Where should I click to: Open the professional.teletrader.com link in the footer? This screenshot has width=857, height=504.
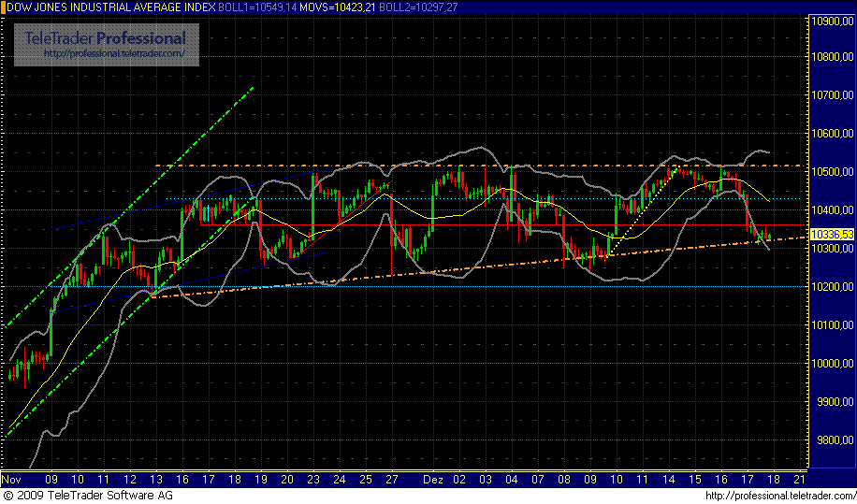(x=780, y=496)
